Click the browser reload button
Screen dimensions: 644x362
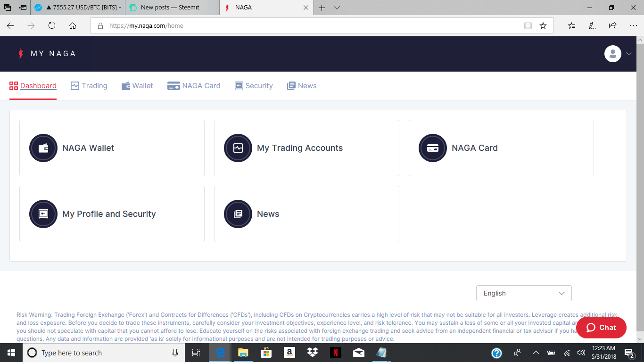pos(51,25)
